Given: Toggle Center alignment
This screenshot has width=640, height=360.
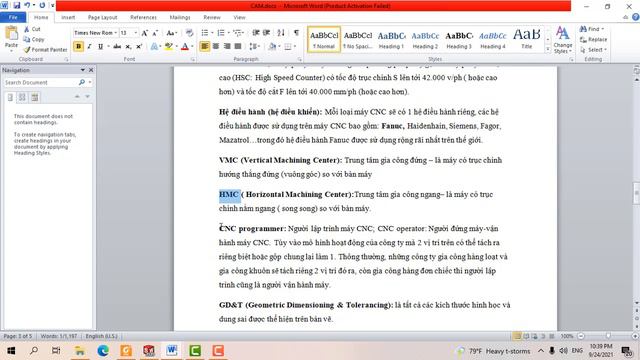Looking at the screenshot, I should (216, 47).
